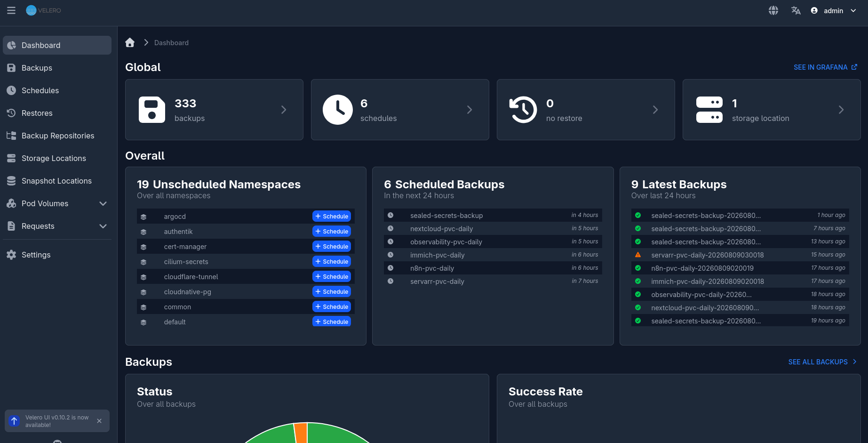The width and height of the screenshot is (868, 443).
Task: Open Restores in the sidebar
Action: pyautogui.click(x=57, y=113)
